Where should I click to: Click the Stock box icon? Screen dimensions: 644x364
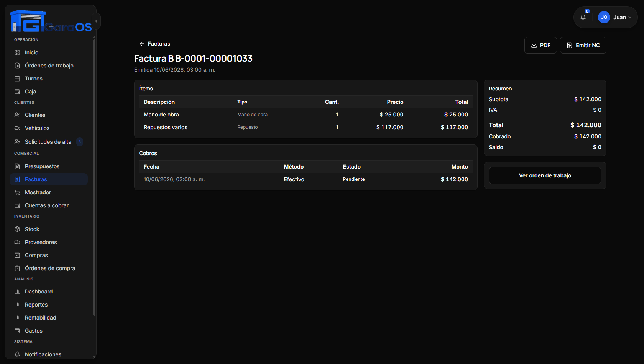(17, 229)
